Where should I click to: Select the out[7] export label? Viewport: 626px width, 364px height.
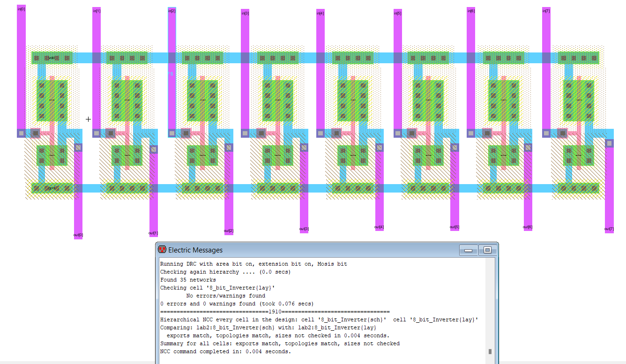(x=609, y=229)
